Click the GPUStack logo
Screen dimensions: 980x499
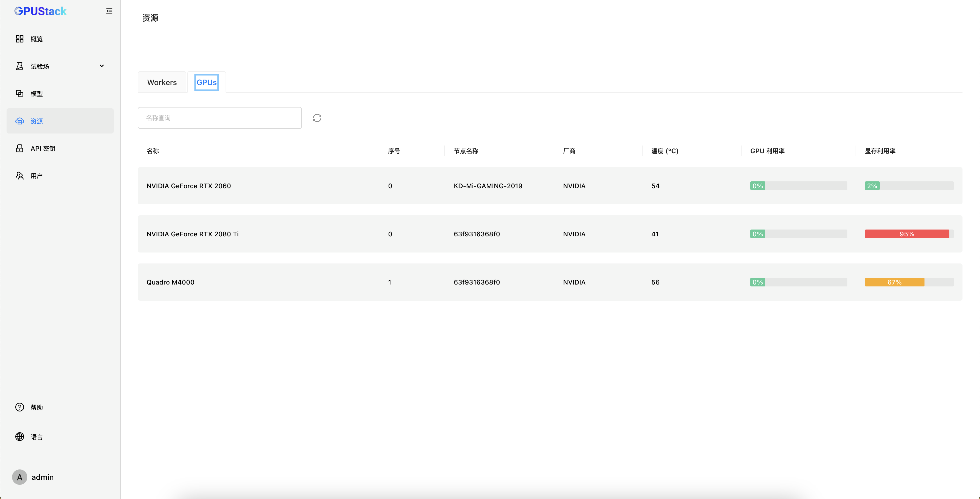coord(40,11)
